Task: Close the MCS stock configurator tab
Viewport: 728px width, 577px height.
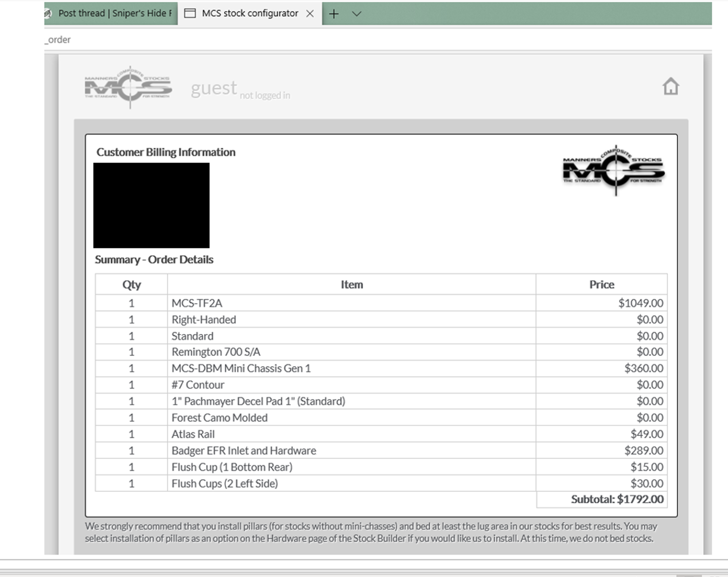Action: [x=310, y=14]
